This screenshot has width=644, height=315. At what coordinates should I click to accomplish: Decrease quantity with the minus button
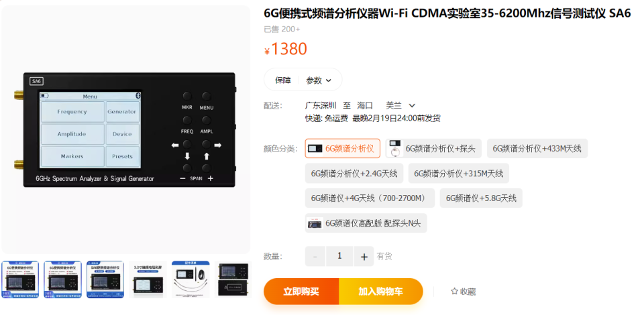pos(315,256)
